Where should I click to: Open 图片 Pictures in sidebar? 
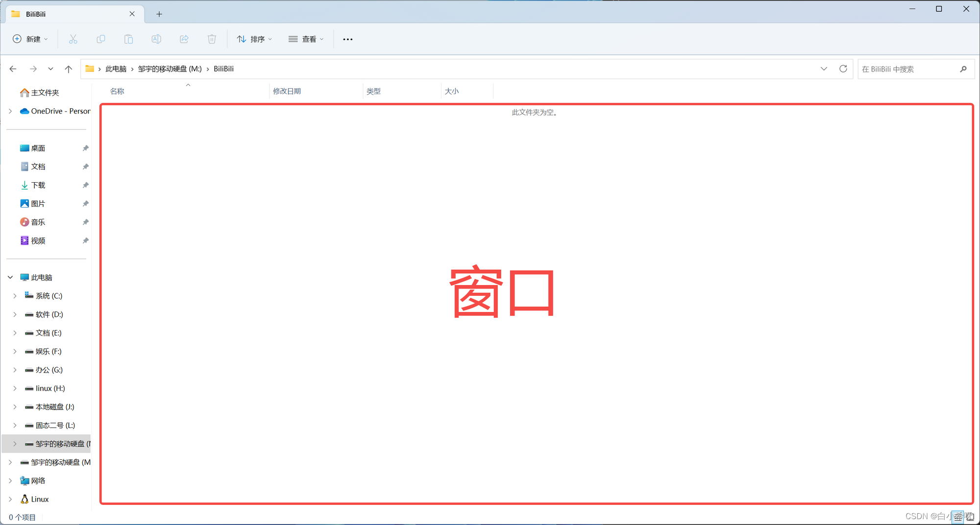point(33,204)
